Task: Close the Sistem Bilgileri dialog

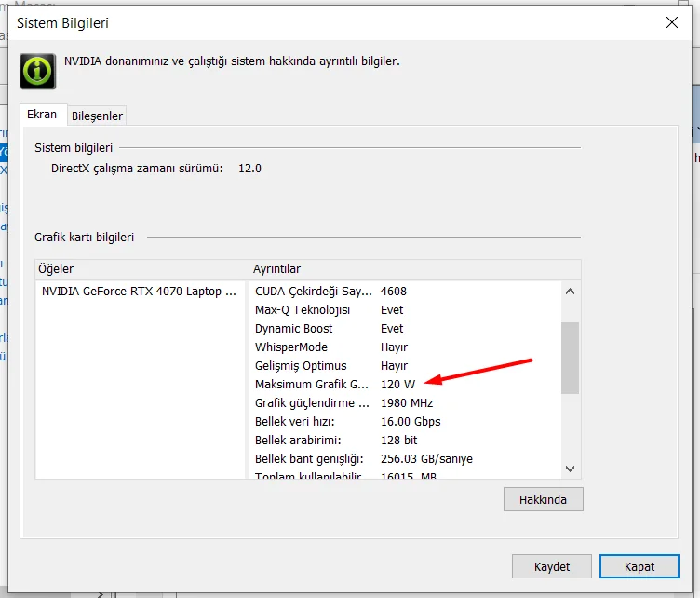Action: (x=671, y=22)
